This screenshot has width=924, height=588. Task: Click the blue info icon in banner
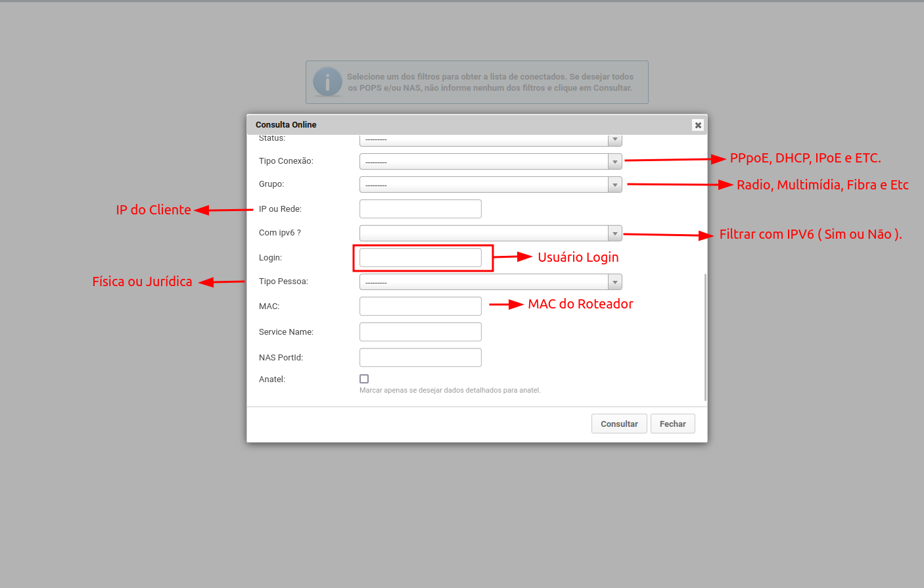tap(327, 82)
